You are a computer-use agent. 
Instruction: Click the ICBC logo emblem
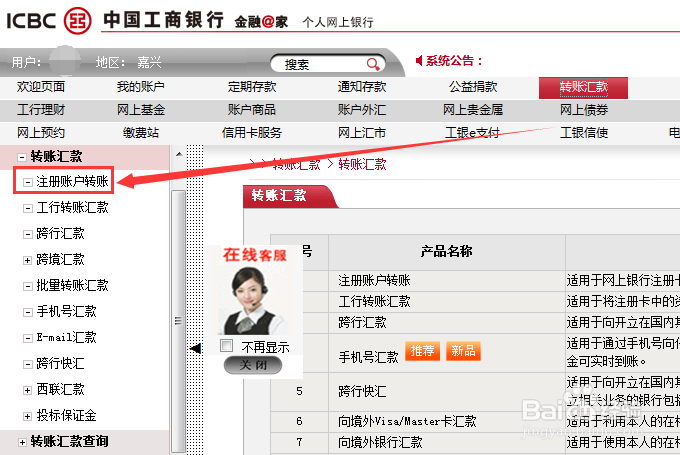(78, 20)
